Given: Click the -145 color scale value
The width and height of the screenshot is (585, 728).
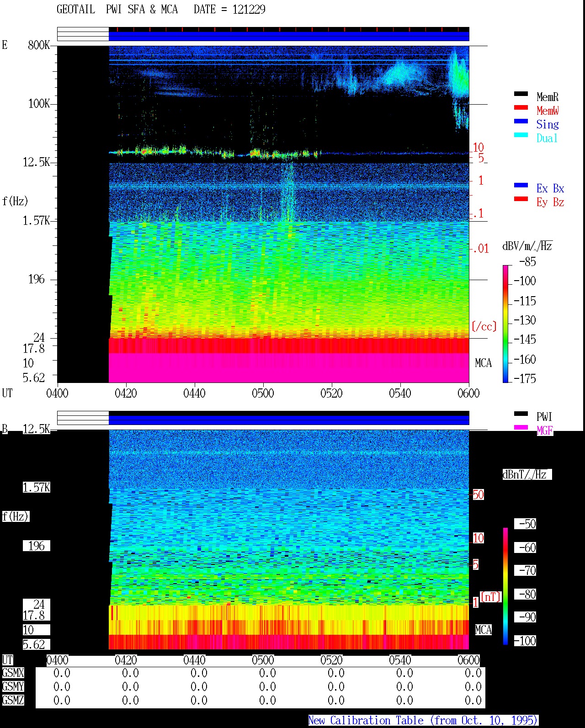Looking at the screenshot, I should [x=525, y=339].
